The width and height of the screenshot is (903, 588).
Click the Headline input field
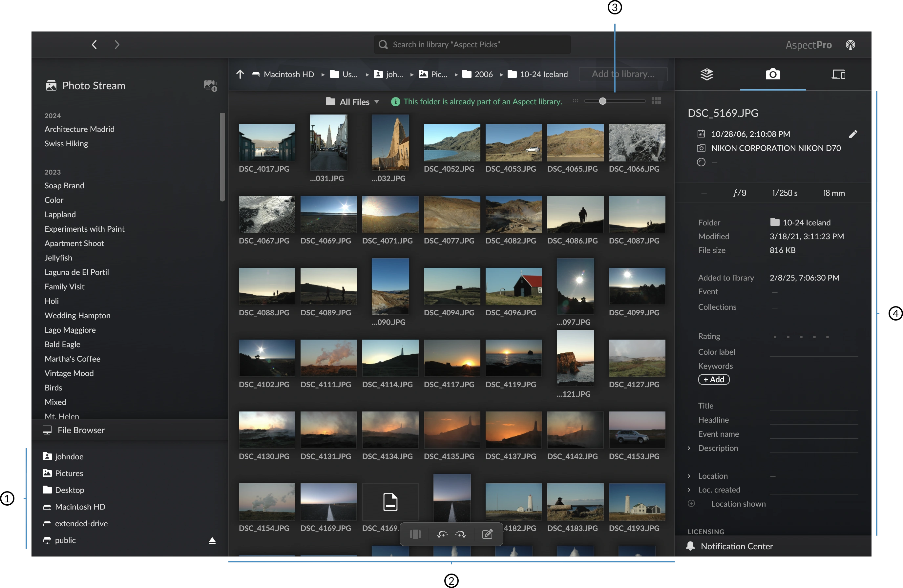click(813, 419)
